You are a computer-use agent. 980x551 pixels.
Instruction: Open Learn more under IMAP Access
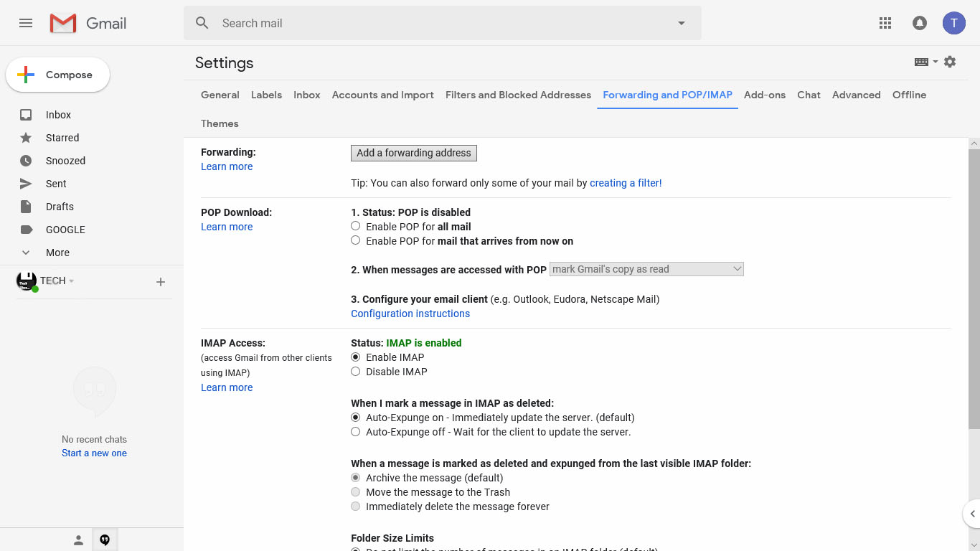[227, 387]
